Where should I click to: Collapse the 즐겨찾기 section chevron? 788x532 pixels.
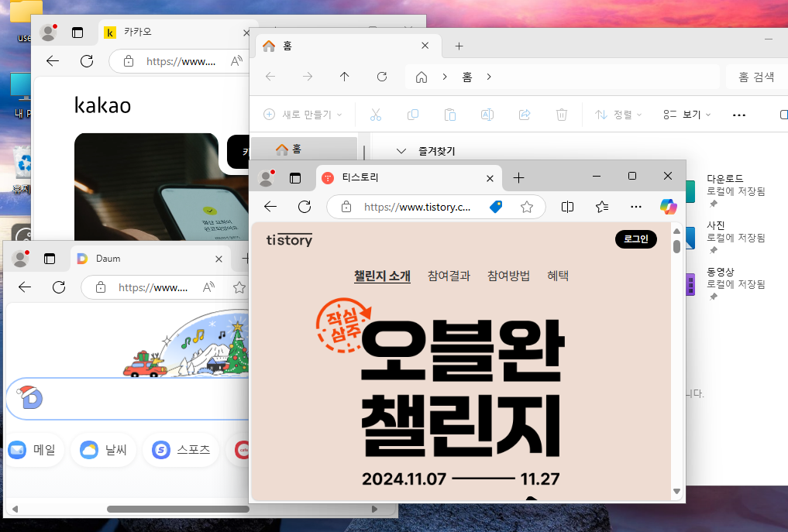click(x=401, y=151)
